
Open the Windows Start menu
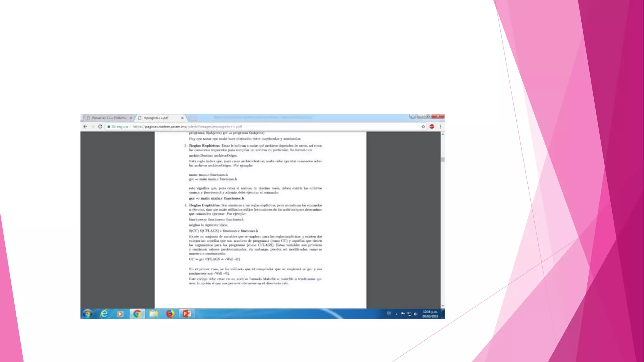[x=88, y=314]
